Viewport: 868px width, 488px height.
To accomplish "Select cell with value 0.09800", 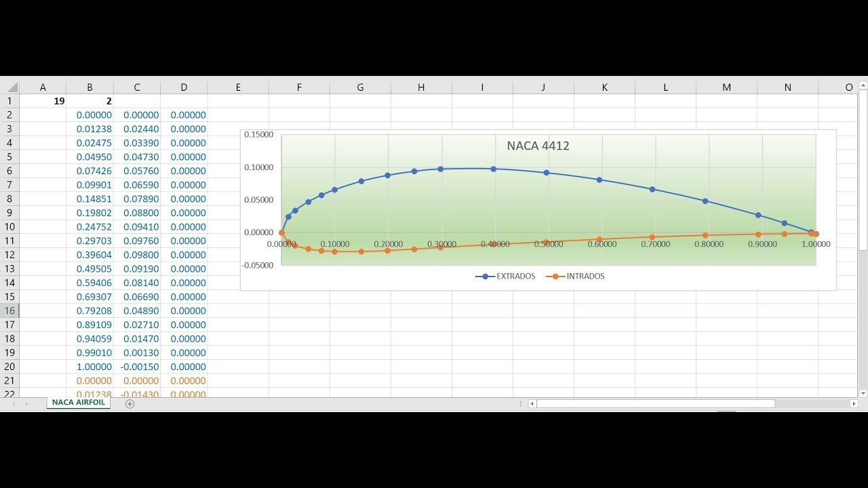I will click(x=137, y=255).
